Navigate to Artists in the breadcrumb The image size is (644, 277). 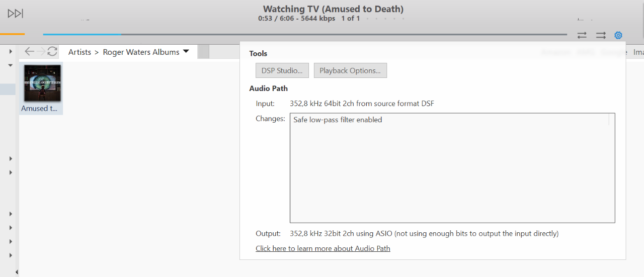79,52
